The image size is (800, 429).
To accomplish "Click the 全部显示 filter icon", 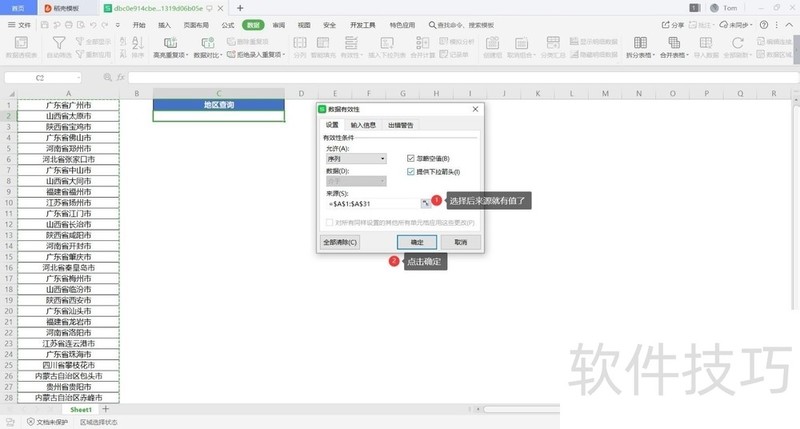I will [x=80, y=41].
